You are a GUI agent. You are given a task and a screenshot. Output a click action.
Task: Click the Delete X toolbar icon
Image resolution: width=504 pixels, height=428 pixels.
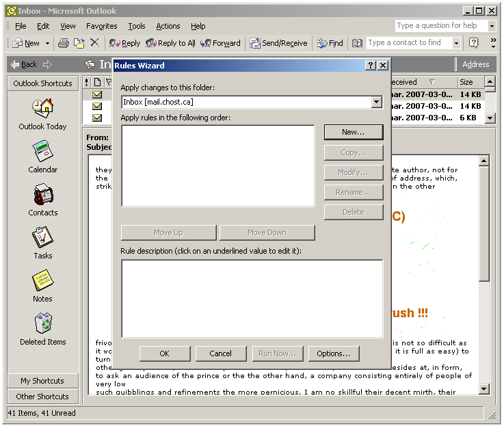(94, 42)
